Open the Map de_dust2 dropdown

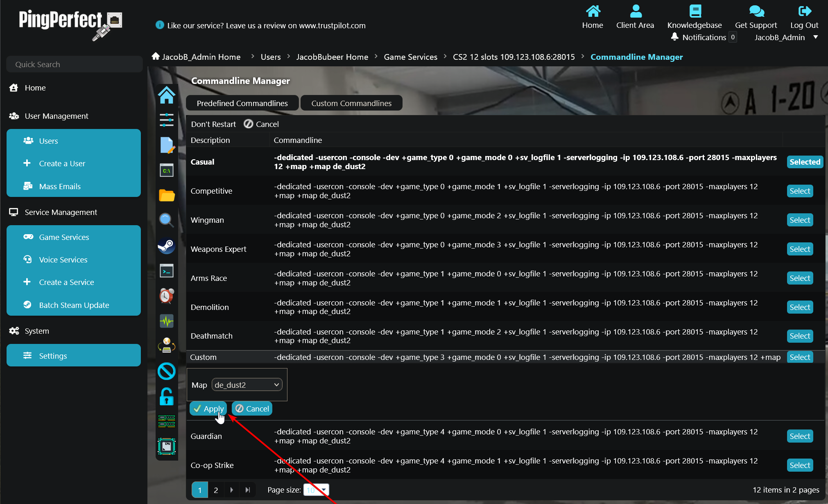[247, 385]
